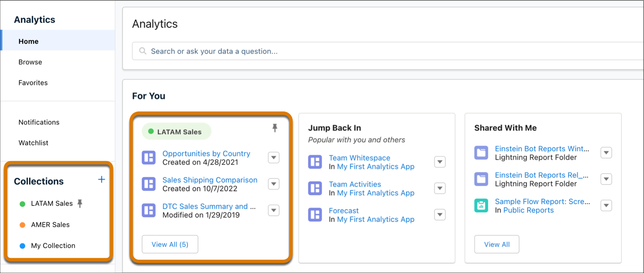The height and width of the screenshot is (273, 644).
Task: Click green dot beside LATAM Sales collection
Action: 23,204
